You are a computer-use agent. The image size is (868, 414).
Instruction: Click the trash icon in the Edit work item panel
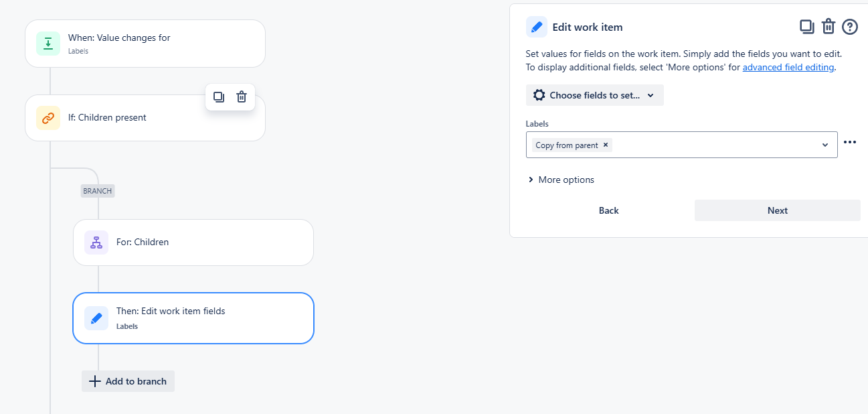point(829,26)
